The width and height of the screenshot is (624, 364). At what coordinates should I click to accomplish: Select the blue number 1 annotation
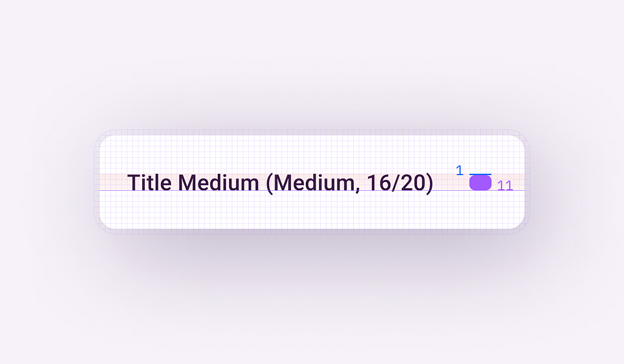point(460,171)
